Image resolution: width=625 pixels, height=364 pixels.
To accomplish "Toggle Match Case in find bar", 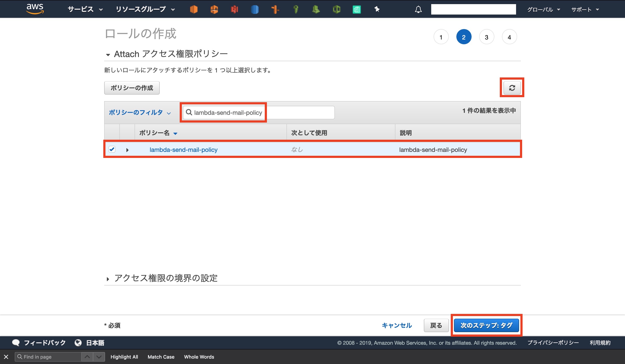I will (x=161, y=357).
